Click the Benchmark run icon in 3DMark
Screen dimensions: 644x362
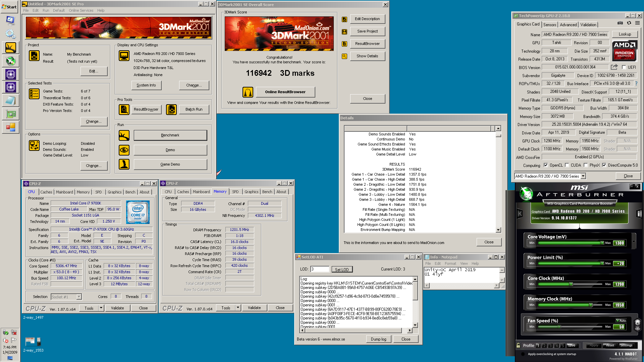tap(124, 135)
